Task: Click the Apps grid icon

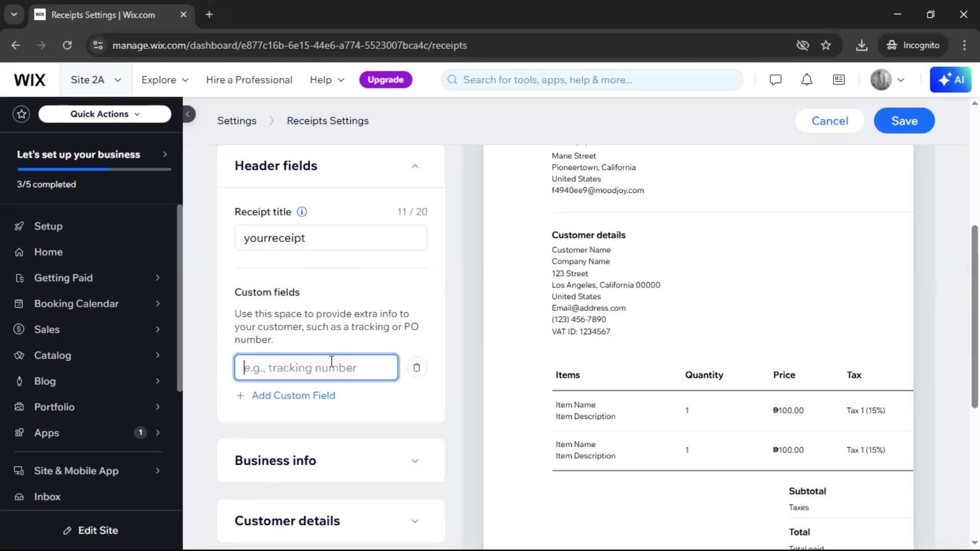Action: [19, 433]
